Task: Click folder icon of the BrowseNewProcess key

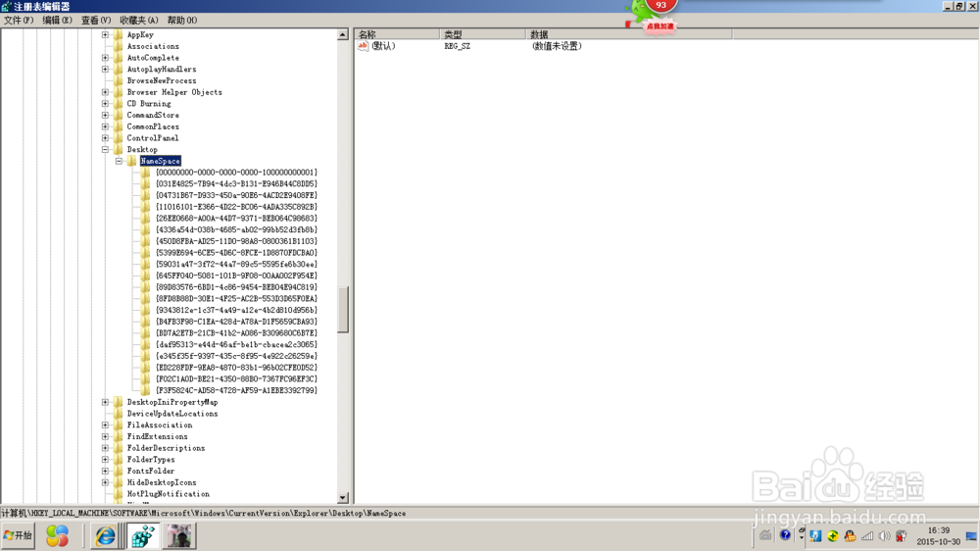Action: [119, 80]
